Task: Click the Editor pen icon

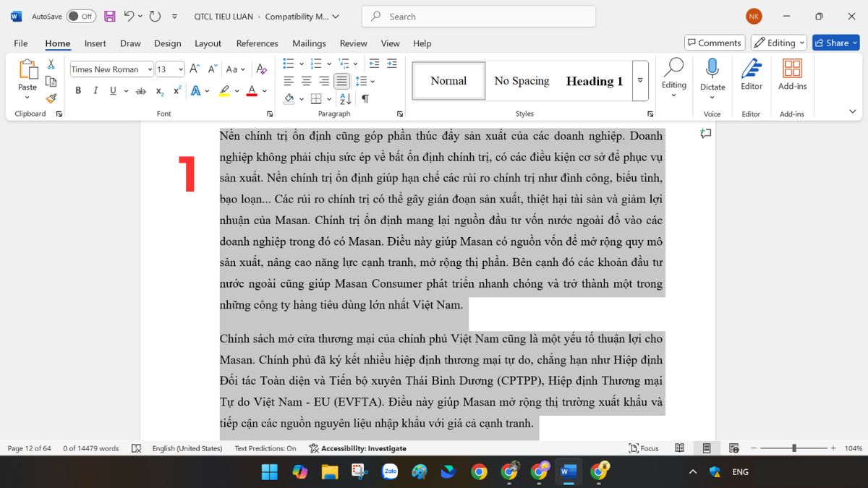Action: pyautogui.click(x=752, y=69)
